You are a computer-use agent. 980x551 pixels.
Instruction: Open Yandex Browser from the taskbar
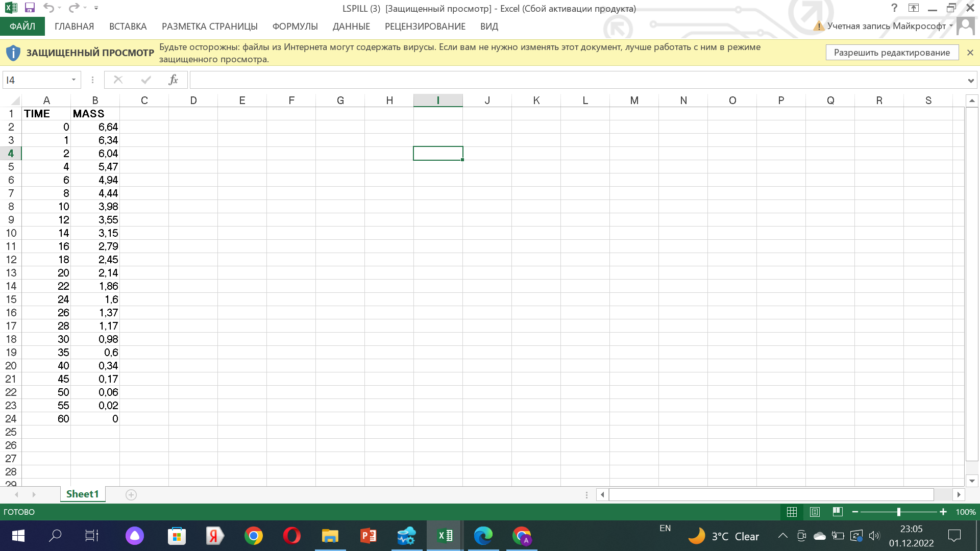click(214, 536)
